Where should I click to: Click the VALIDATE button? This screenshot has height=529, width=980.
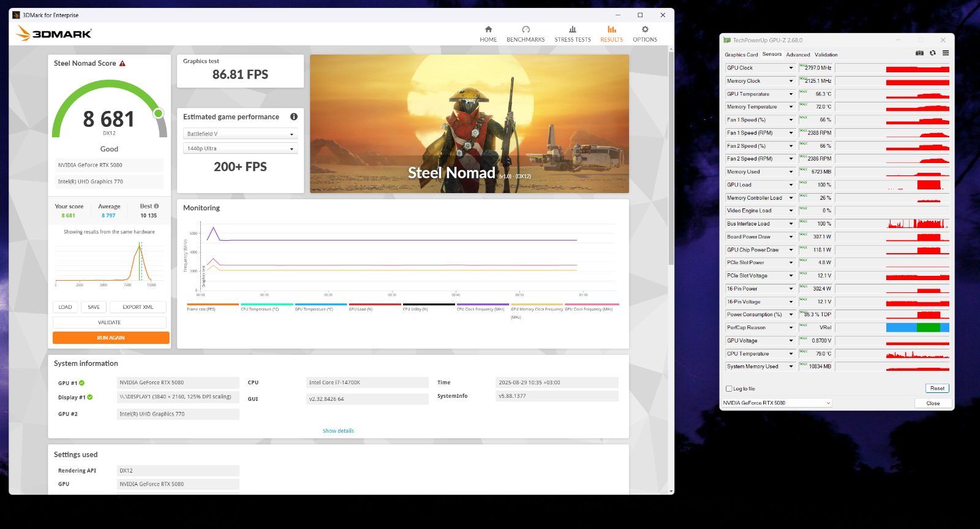point(110,322)
